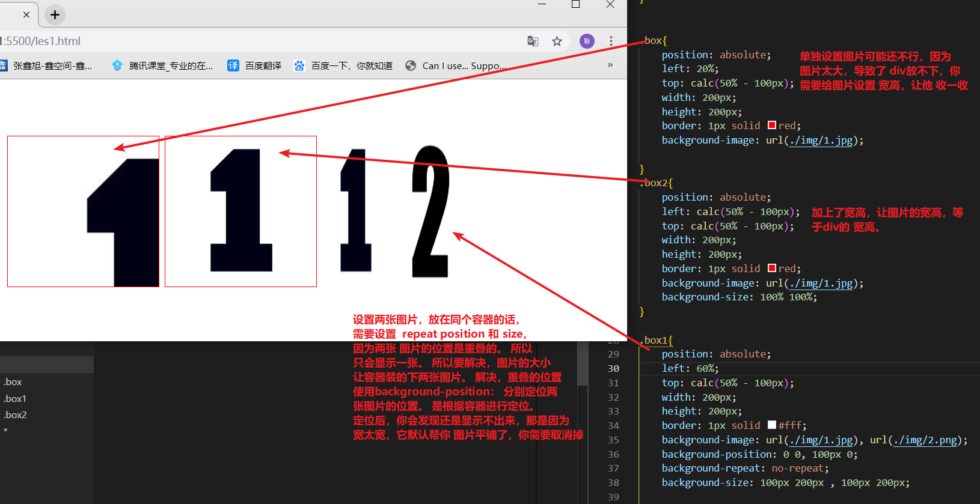Open the Can I use... bookmark
The image size is (980, 504).
(x=456, y=65)
